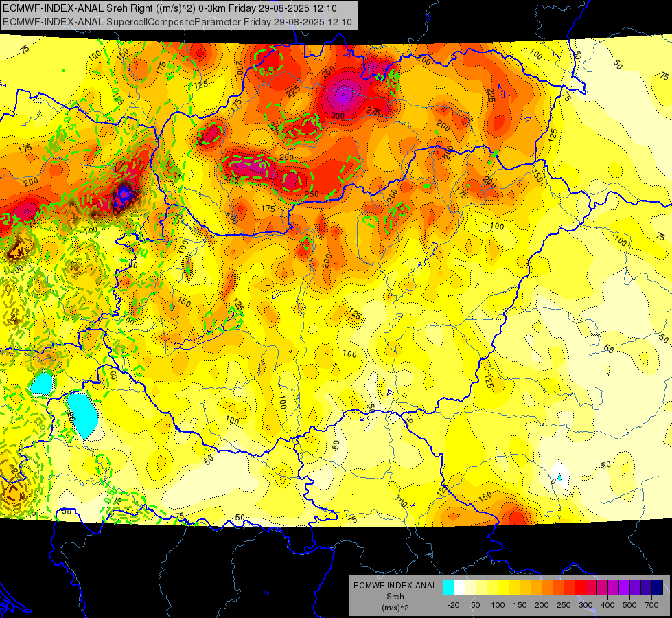Click the Sreh Right 0-3km title line
This screenshot has height=618, width=672.
(x=170, y=8)
